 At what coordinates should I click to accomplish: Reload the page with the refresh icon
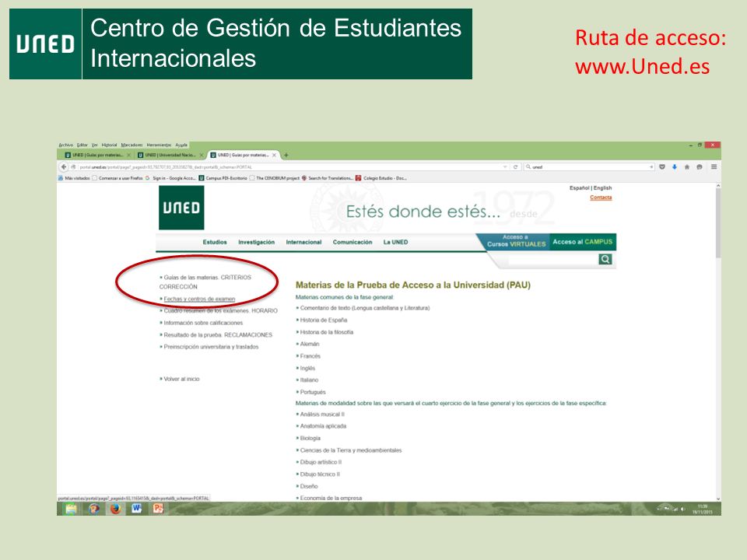(x=515, y=167)
